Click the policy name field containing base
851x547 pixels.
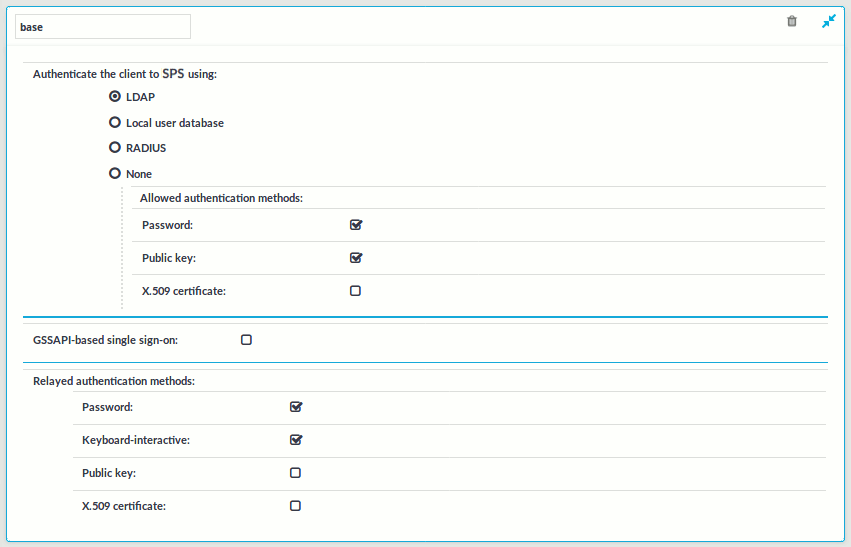[x=103, y=27]
